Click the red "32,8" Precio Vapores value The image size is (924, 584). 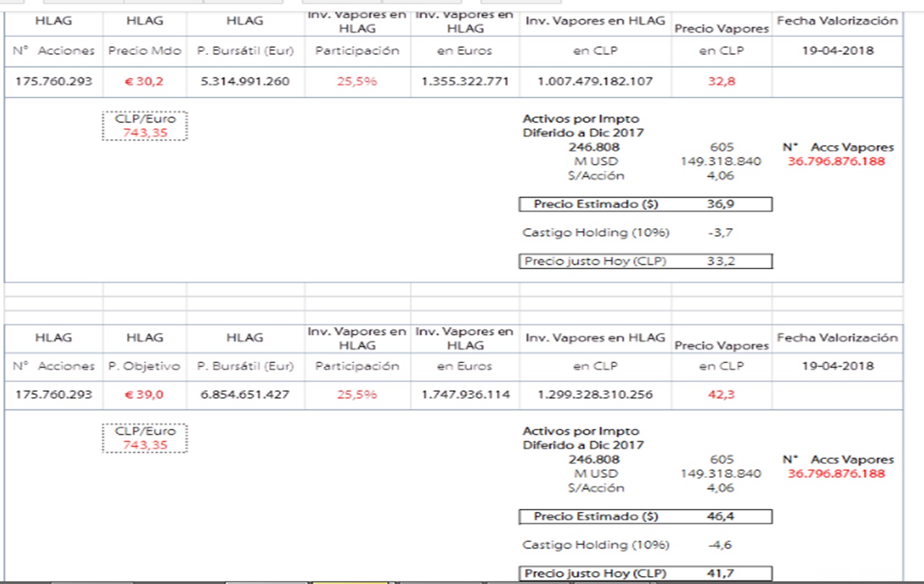pyautogui.click(x=721, y=82)
